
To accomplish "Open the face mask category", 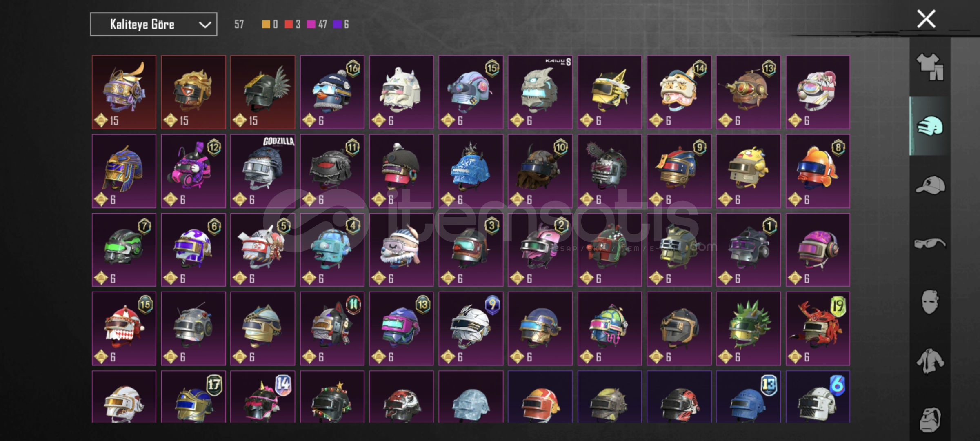I will pyautogui.click(x=930, y=302).
